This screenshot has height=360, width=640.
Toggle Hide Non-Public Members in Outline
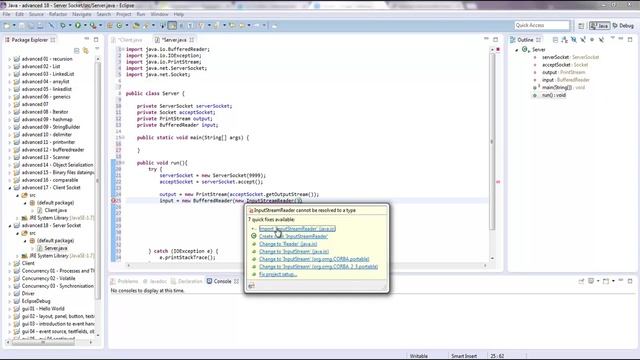click(x=592, y=40)
